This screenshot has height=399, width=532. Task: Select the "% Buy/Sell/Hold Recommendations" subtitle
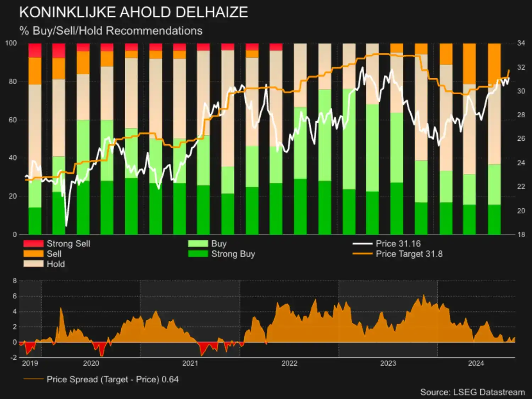(x=111, y=31)
